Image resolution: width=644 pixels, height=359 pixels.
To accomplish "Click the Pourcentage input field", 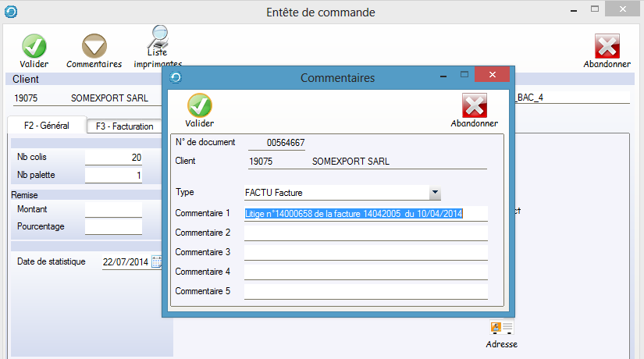I will [x=113, y=226].
